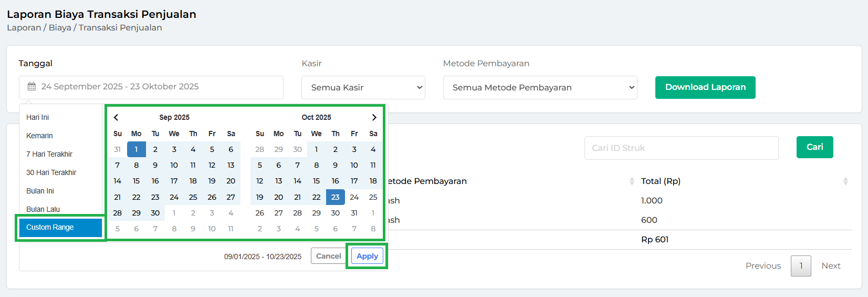This screenshot has height=297, width=868.
Task: Select September 15 in the calendar
Action: [x=136, y=181]
